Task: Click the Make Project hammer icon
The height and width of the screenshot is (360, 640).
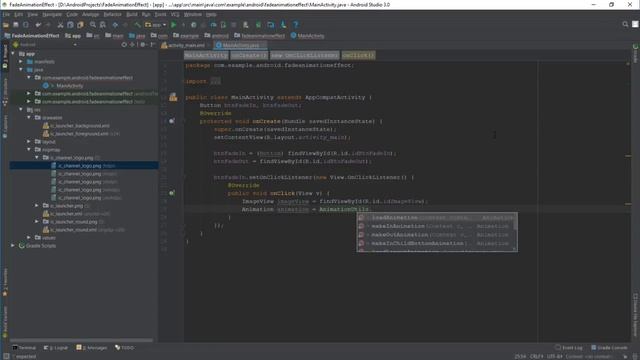Action: (138, 25)
